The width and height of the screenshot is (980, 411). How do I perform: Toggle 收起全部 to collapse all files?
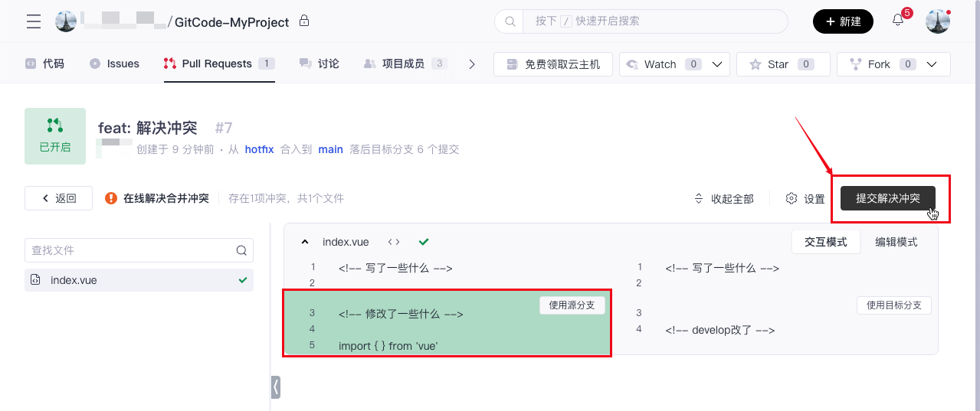tap(723, 199)
